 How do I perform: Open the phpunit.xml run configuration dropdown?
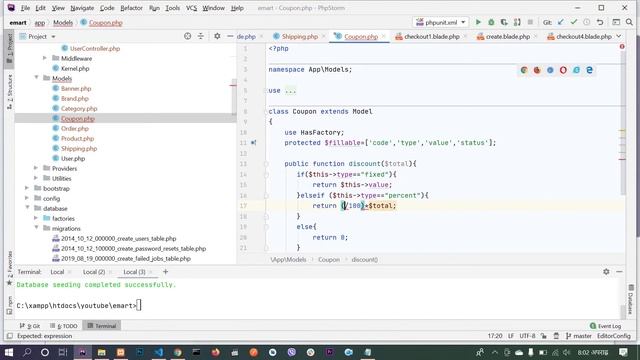point(441,22)
